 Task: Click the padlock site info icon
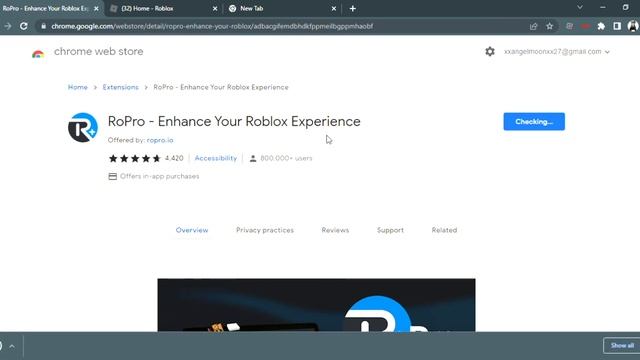click(43, 26)
